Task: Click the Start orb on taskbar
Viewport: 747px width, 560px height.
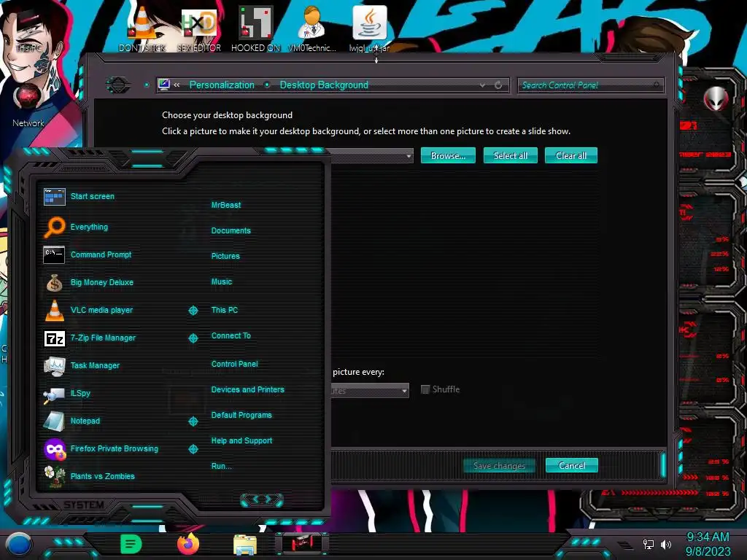Action: 18,544
